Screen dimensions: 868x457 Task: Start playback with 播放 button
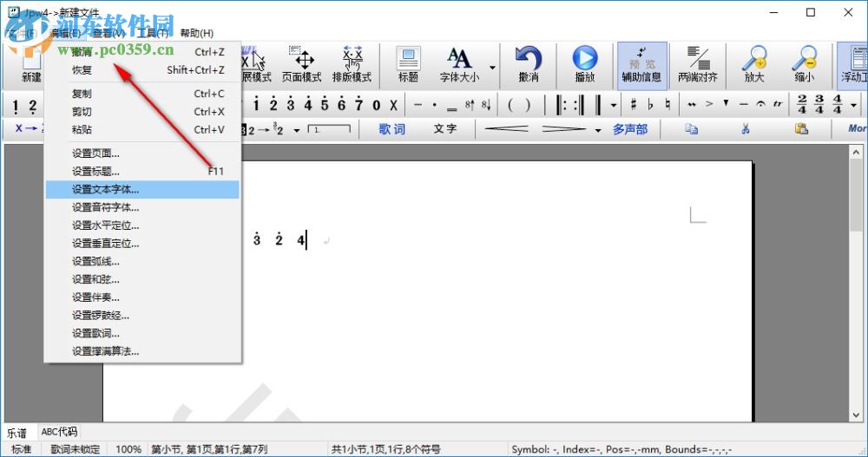(x=584, y=65)
